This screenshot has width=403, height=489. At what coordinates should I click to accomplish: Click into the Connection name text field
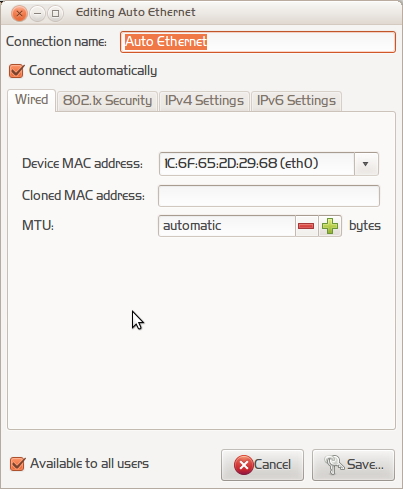pos(258,42)
